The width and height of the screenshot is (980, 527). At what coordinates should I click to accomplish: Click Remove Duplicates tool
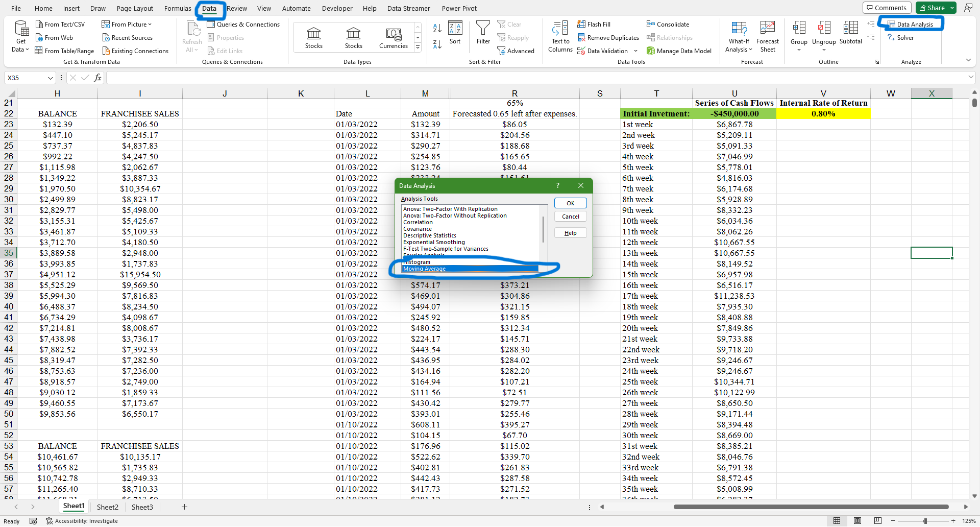pos(608,37)
